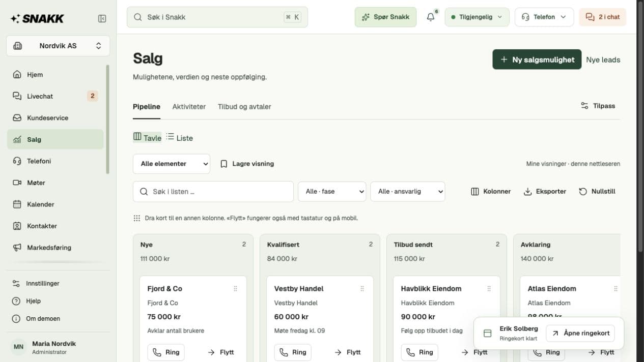The image size is (644, 362).
Task: Open Telefoni in the sidebar
Action: point(55,161)
